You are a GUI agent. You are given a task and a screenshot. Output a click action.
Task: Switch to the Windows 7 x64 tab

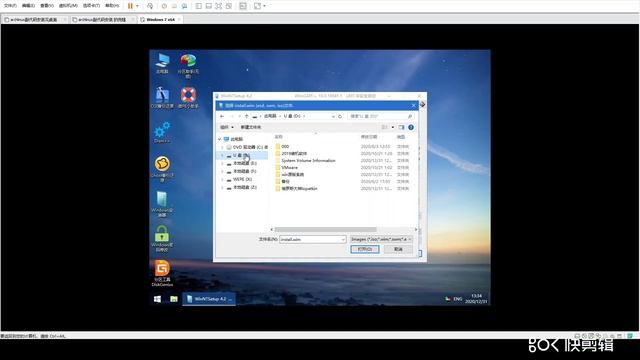click(x=160, y=19)
